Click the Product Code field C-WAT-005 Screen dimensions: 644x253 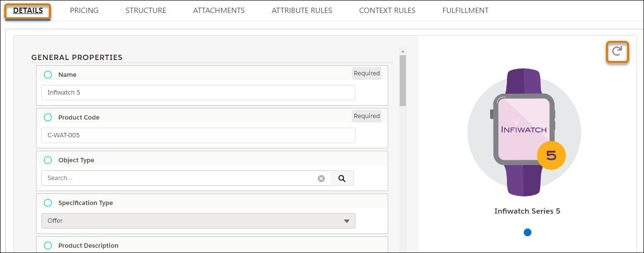(198, 135)
